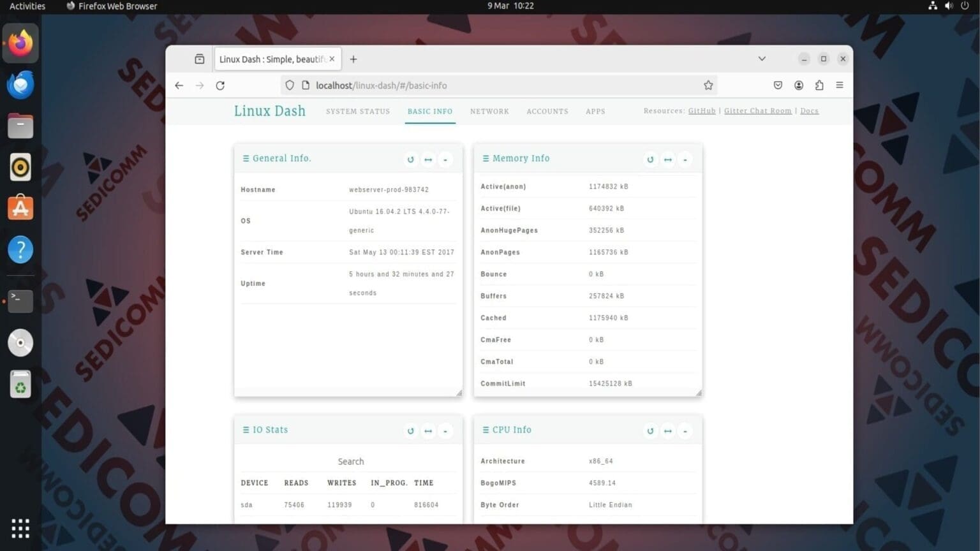Click the CPU Info menu icon
This screenshot has width=980, height=551.
pos(486,430)
